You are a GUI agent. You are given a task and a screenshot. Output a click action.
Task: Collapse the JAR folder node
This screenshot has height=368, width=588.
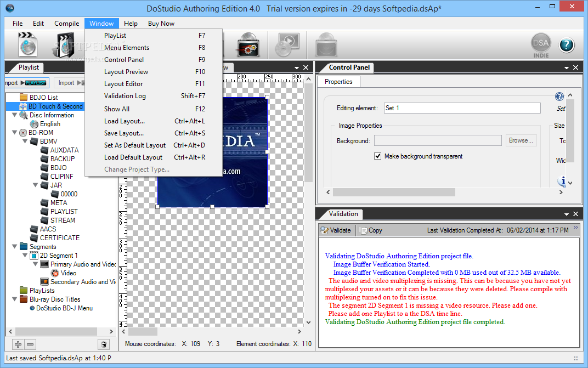[x=35, y=185]
